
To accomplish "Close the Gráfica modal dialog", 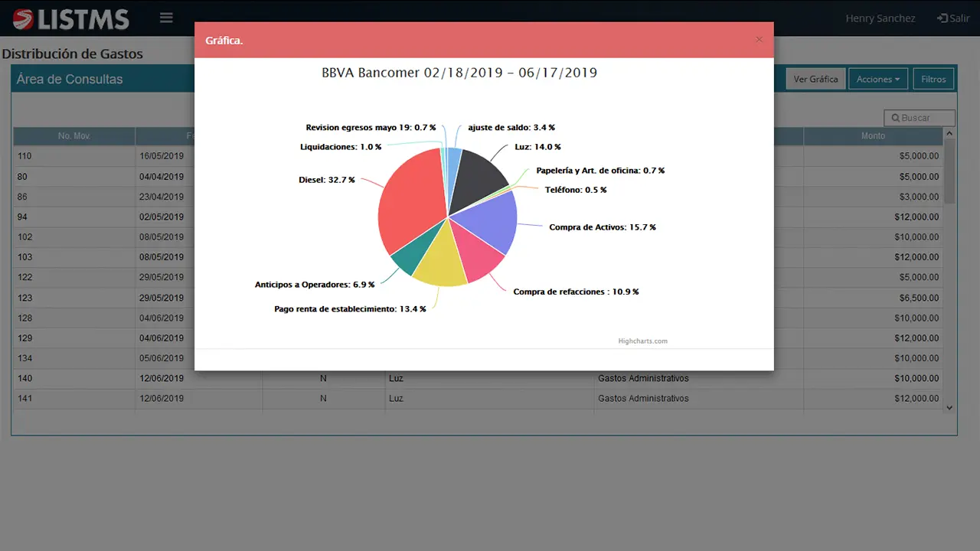I will click(759, 40).
